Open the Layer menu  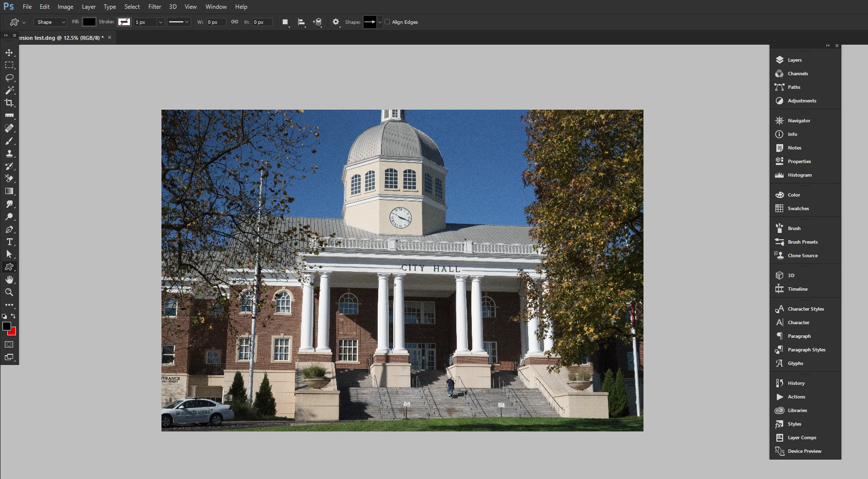point(89,7)
